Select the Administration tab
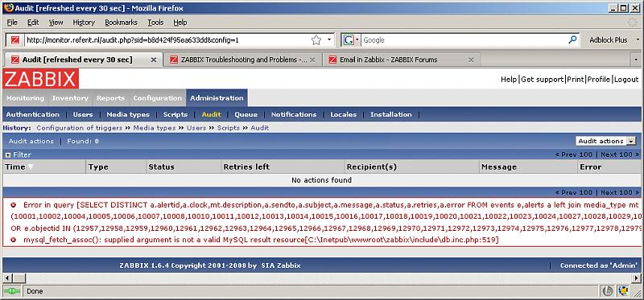Viewport: 644px width, 300px height. (x=217, y=98)
